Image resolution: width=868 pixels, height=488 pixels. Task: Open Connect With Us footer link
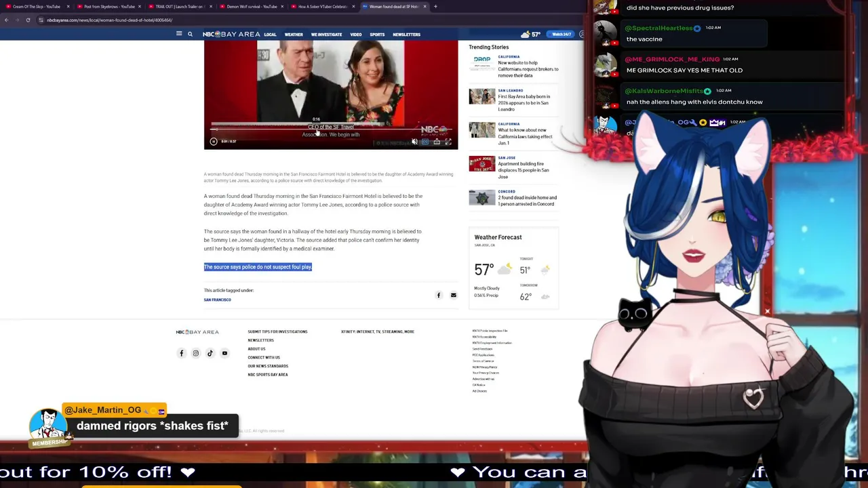pos(264,357)
